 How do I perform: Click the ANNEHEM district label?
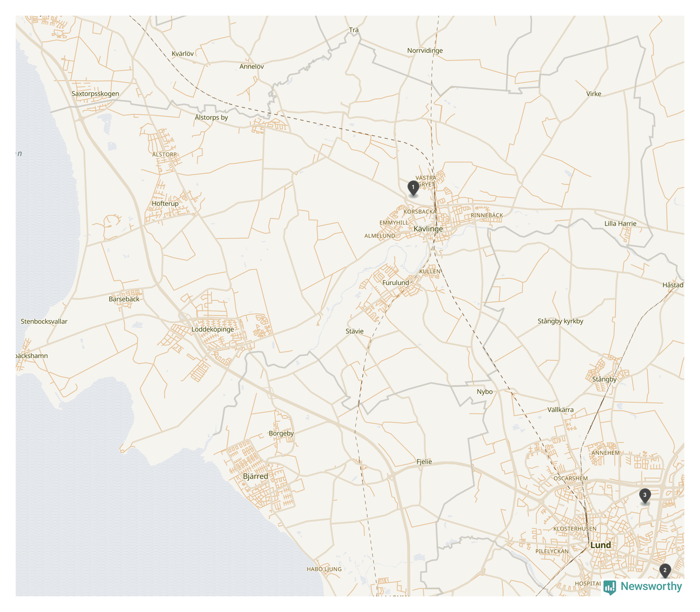pyautogui.click(x=605, y=453)
